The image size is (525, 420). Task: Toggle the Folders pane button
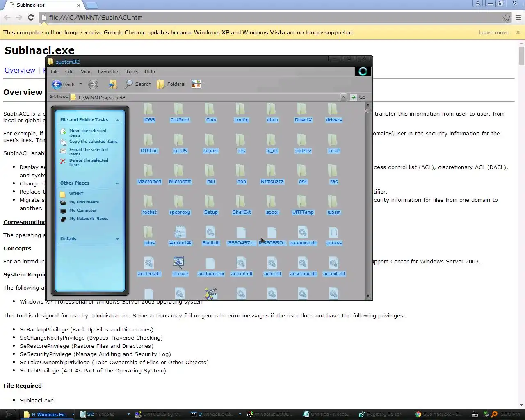pyautogui.click(x=171, y=84)
